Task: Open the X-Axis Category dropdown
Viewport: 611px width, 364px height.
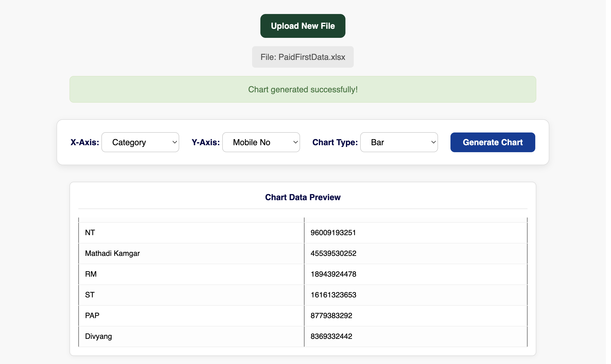Action: coord(140,142)
